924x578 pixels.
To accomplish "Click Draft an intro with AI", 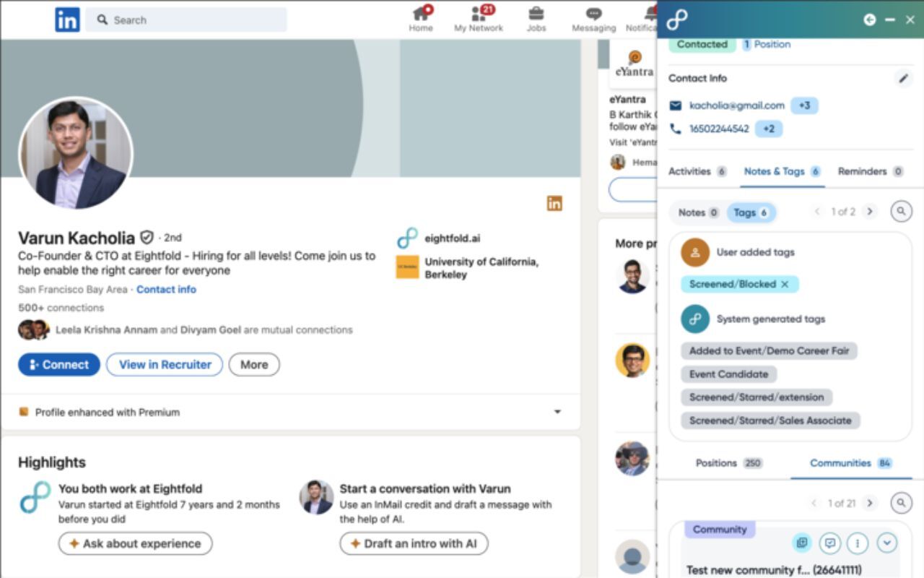I will pos(414,543).
